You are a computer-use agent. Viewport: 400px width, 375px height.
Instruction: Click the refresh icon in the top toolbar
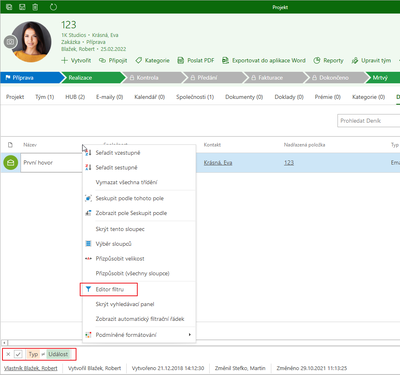[x=53, y=7]
